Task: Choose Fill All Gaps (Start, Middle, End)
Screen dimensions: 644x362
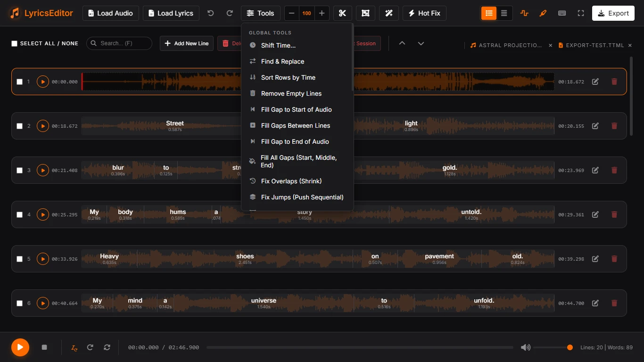Action: click(297, 161)
